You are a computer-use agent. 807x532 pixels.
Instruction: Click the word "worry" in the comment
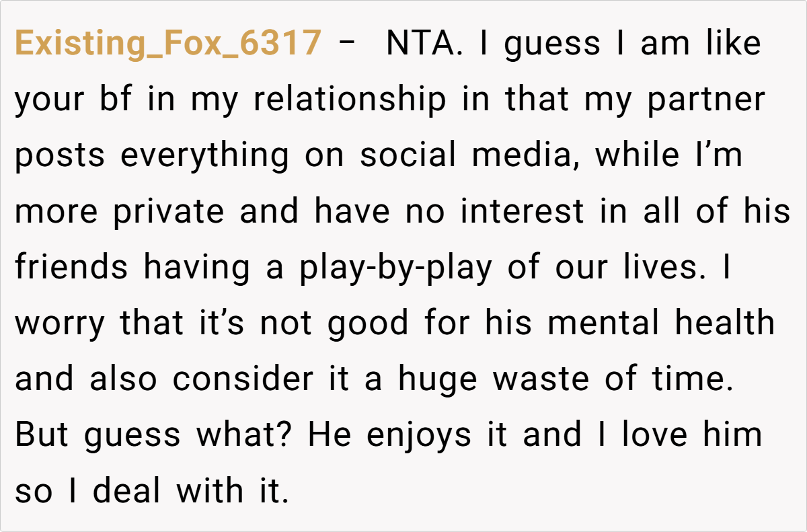coord(59,324)
